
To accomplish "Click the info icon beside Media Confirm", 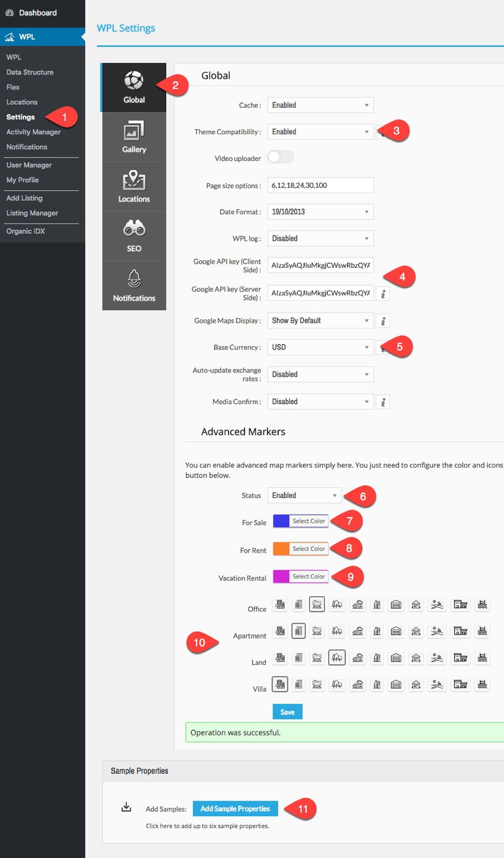I will [383, 401].
